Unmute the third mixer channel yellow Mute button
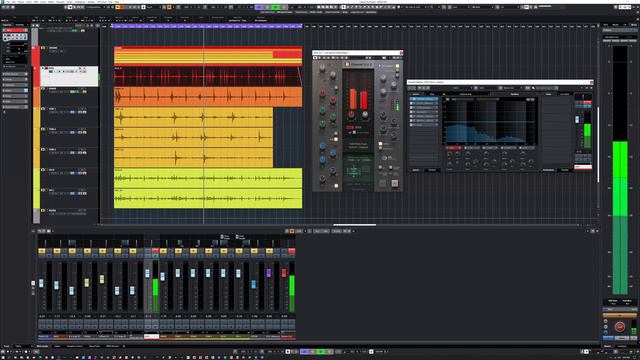The image size is (640, 360). coord(72,251)
